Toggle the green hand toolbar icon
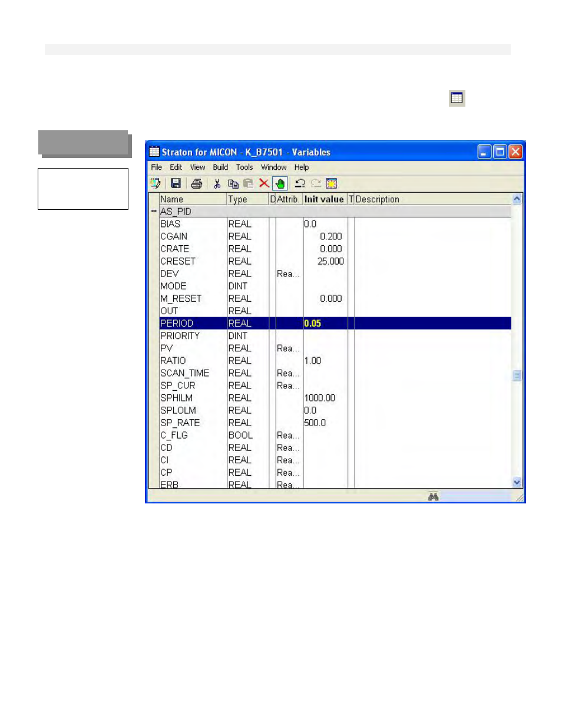 tap(280, 183)
